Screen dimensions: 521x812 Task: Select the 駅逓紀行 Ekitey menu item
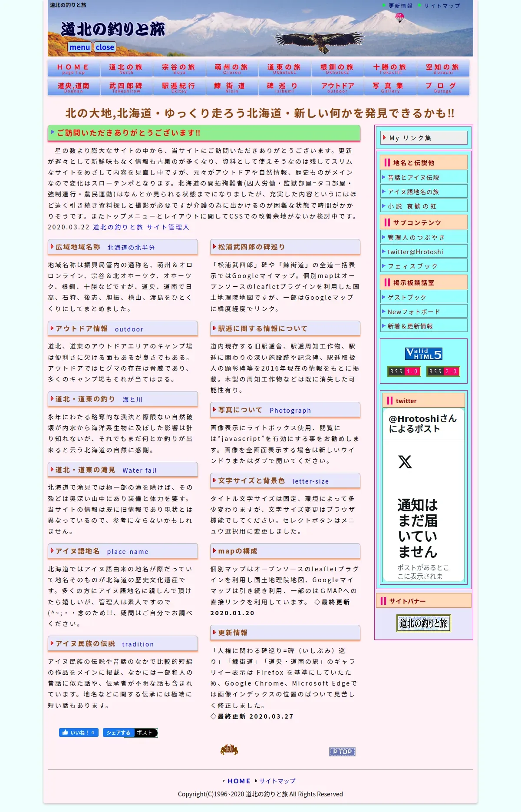pos(179,87)
